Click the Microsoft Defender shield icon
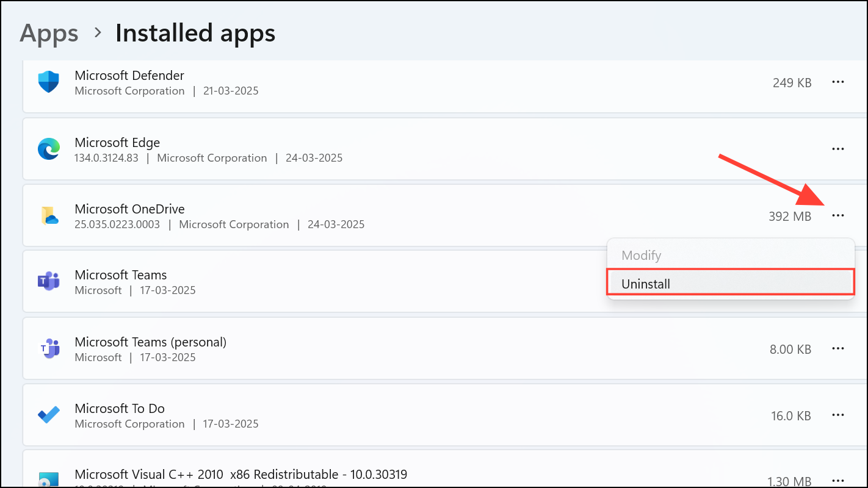 pyautogui.click(x=48, y=82)
